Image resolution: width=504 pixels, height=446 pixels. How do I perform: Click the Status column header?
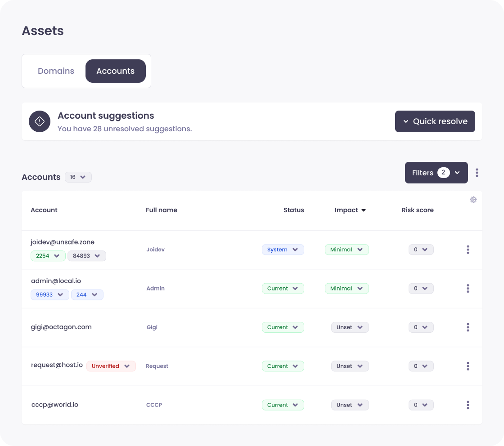pos(294,210)
